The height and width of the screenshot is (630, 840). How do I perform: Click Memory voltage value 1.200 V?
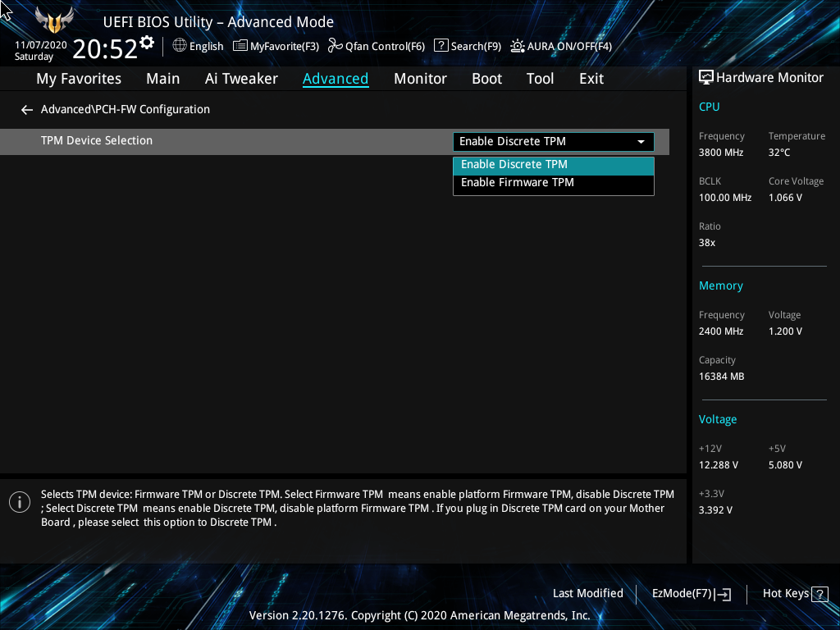[785, 331]
